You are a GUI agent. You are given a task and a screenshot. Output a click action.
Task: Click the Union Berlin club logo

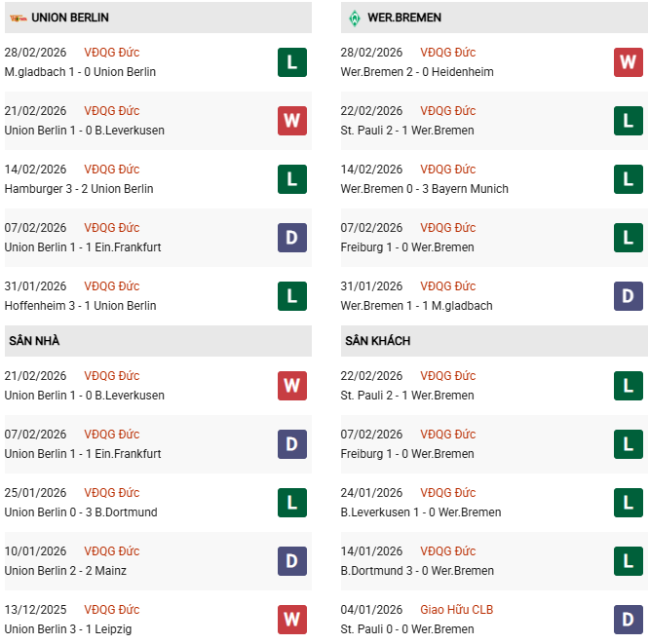(x=17, y=18)
